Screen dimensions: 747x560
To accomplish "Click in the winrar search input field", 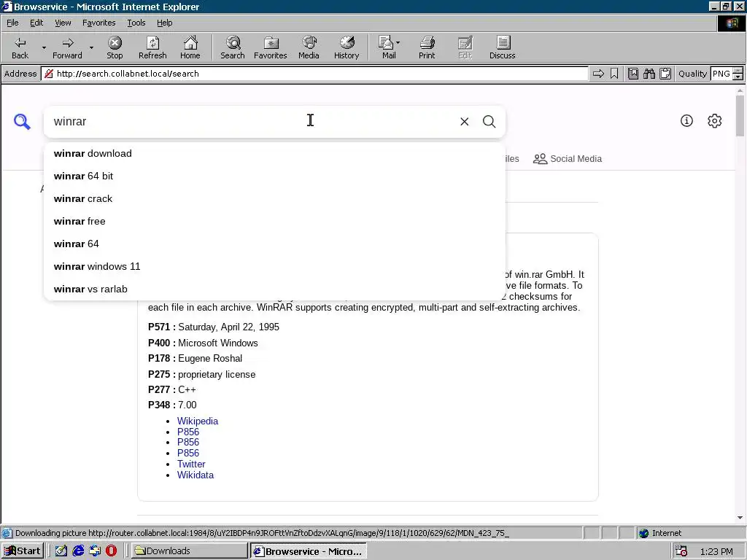I will [252, 122].
